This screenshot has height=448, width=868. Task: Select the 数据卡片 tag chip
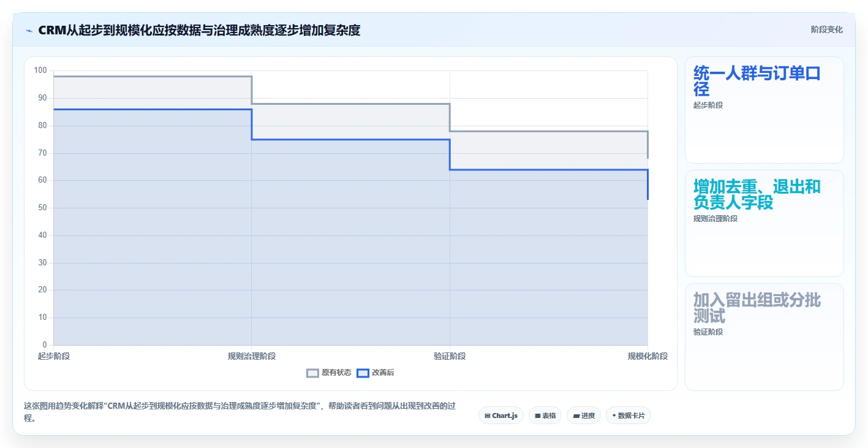coord(628,416)
